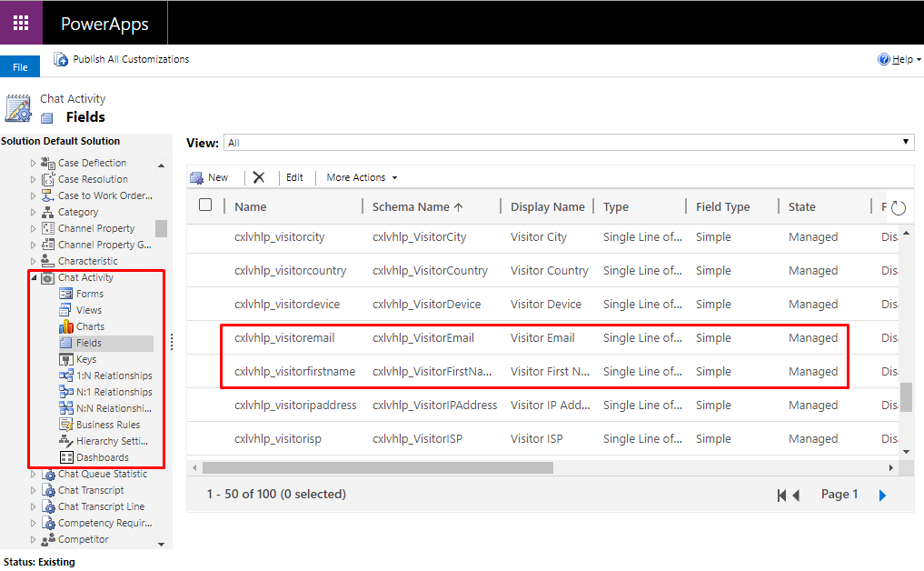This screenshot has width=924, height=571.
Task: Open the View dropdown showing All
Action: 569,143
